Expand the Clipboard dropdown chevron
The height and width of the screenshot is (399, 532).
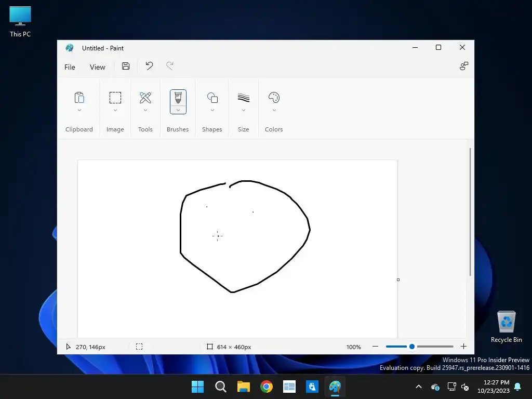click(x=79, y=110)
